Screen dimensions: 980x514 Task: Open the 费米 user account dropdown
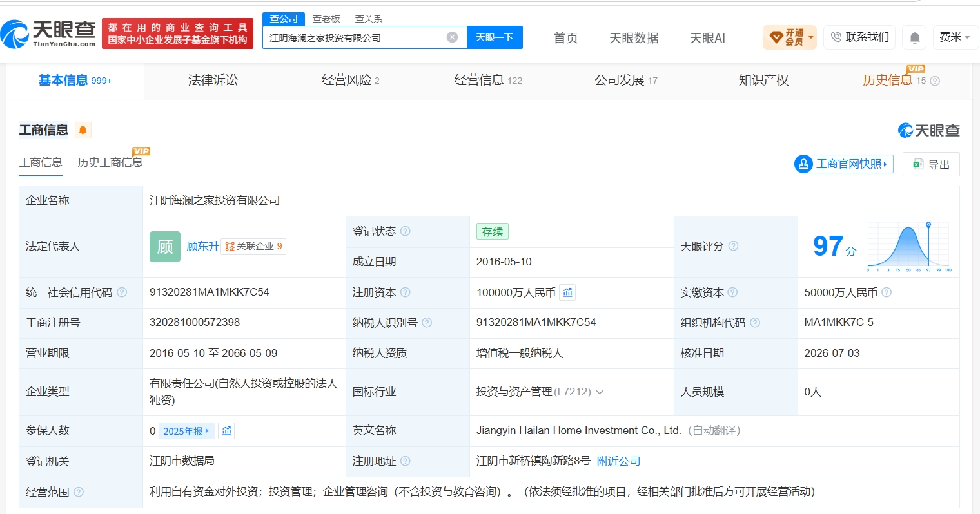click(x=955, y=37)
